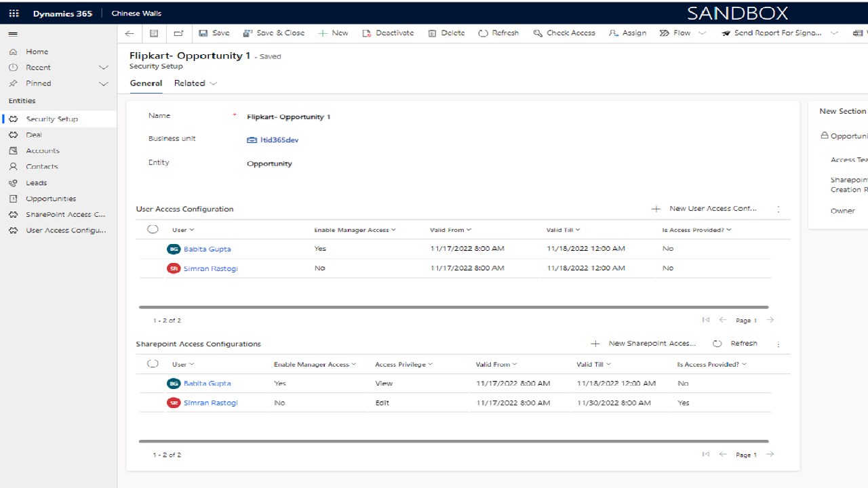Open Babita Gupta in Sharepoint Access grid
This screenshot has height=488, width=868.
pos(207,384)
